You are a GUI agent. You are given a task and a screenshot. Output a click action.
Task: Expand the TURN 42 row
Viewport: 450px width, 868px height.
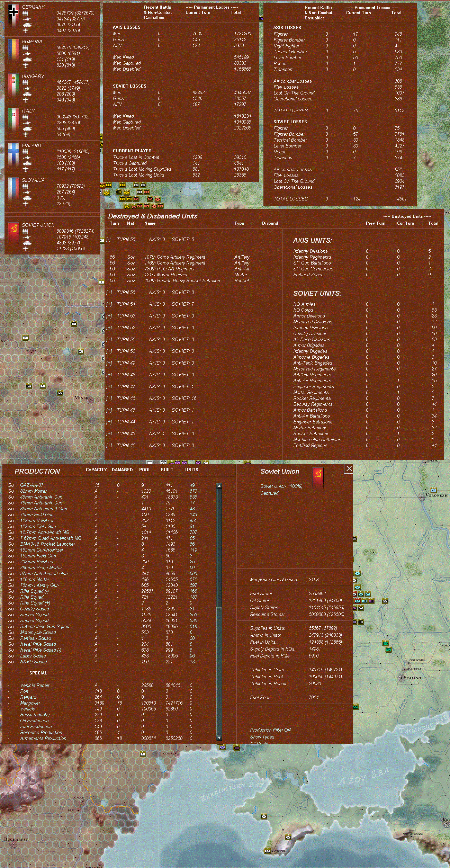coord(109,446)
